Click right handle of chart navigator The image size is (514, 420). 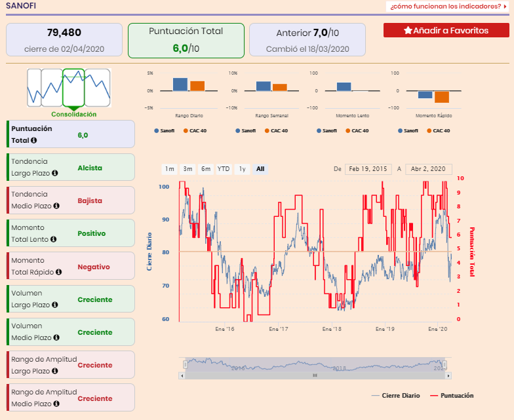tap(445, 364)
